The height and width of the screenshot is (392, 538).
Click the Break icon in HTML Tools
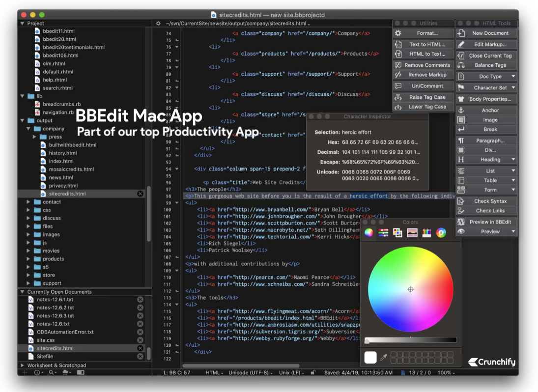tap(461, 129)
